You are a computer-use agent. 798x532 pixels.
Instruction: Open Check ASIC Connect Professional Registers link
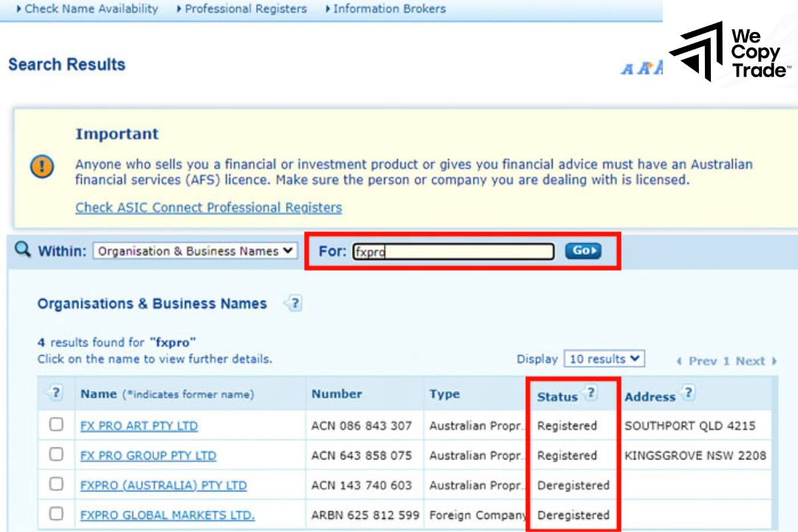tap(209, 208)
